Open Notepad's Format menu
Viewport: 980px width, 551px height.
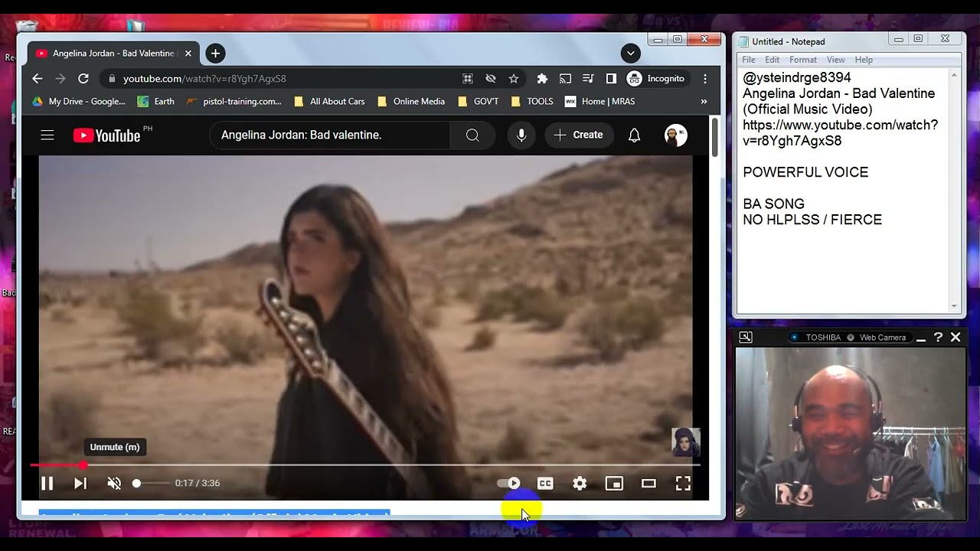tap(803, 60)
